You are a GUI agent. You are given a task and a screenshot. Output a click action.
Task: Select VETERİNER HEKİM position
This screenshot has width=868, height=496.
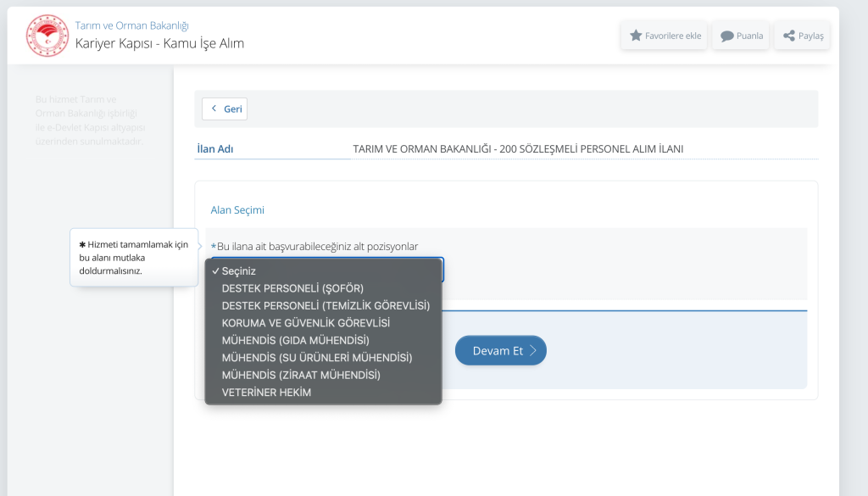coord(266,393)
